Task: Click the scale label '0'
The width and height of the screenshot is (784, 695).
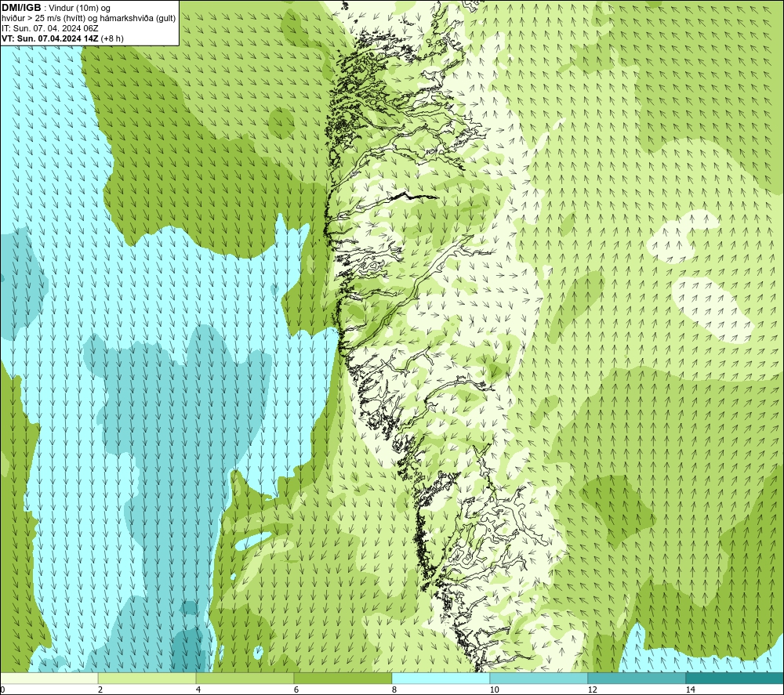Action: coord(2,690)
